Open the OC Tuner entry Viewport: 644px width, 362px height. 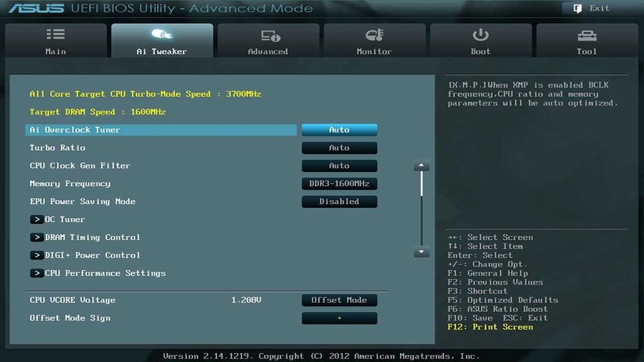65,220
